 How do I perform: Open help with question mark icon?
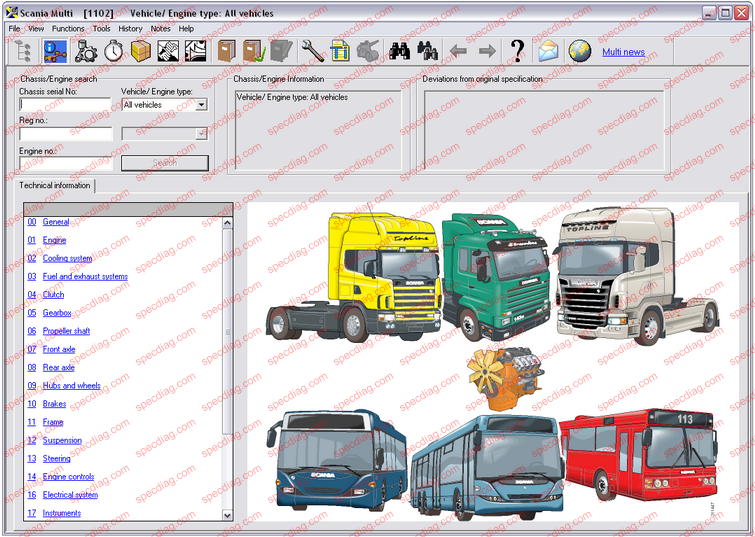point(517,50)
